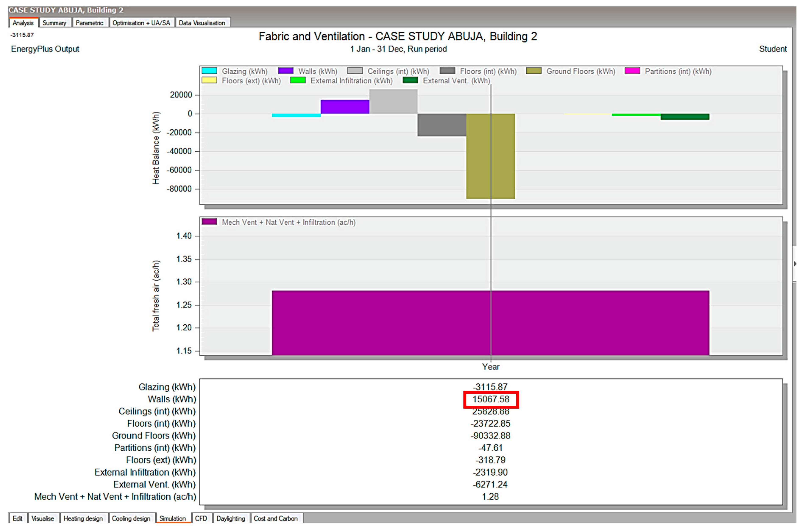Viewport: 802px width, 532px height.
Task: Open the Parametric tab
Action: pyautogui.click(x=89, y=23)
